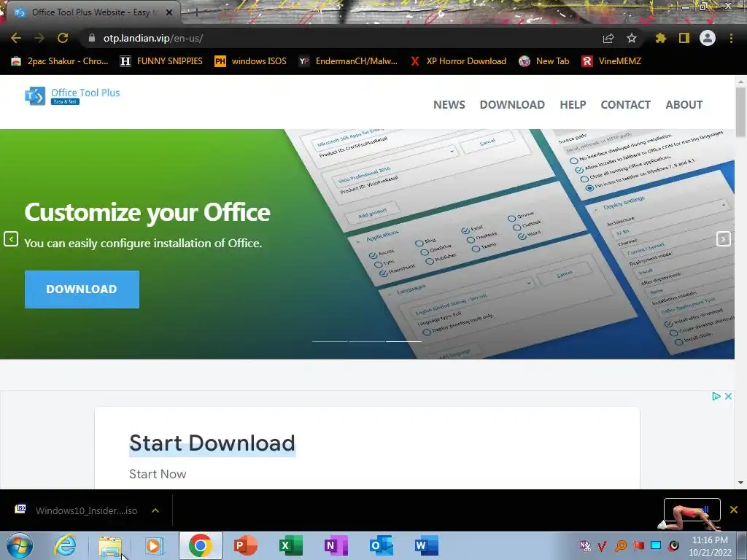Viewport: 747px width, 560px height.
Task: Select the first carousel slide indicator
Action: tap(330, 341)
